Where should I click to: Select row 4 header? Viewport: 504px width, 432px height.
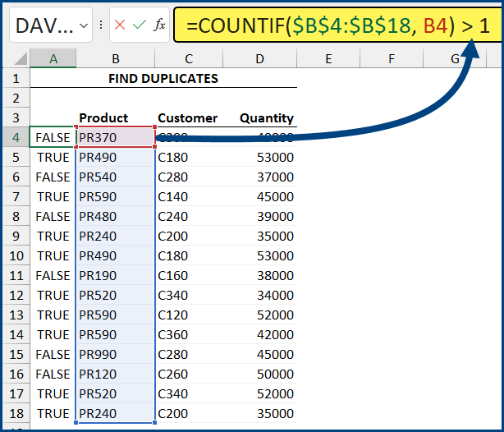[15, 137]
